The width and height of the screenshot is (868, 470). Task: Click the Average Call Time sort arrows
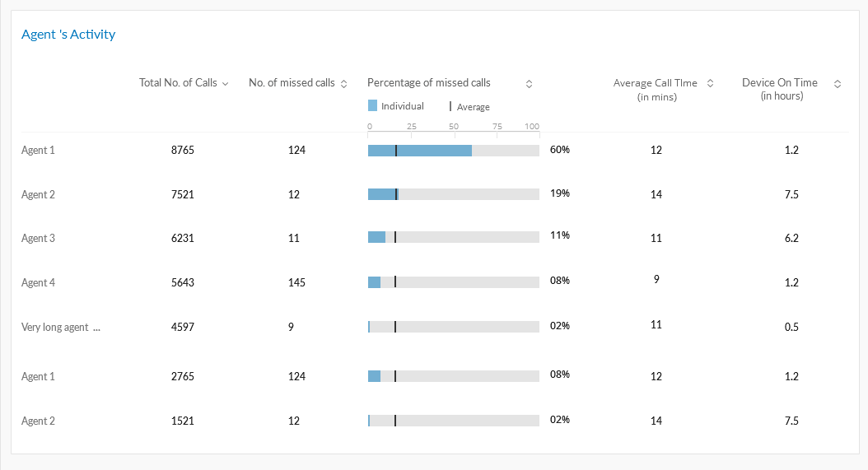(x=710, y=83)
